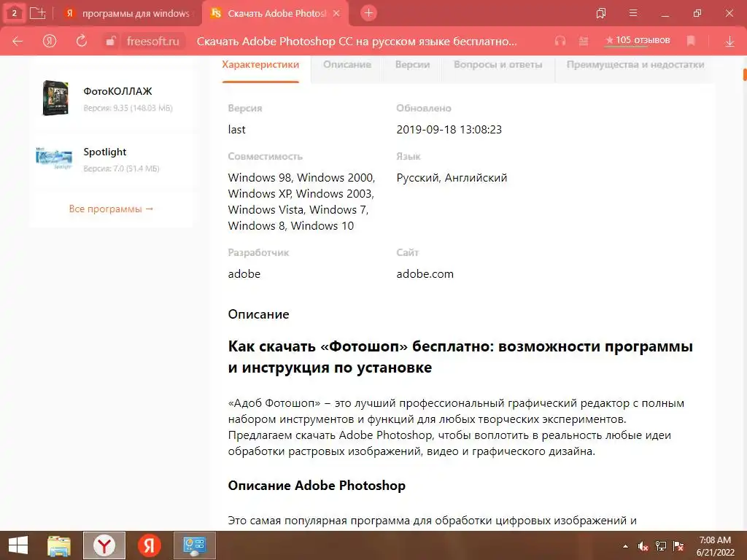
Task: Open the control panel taskbar app
Action: pyautogui.click(x=194, y=545)
